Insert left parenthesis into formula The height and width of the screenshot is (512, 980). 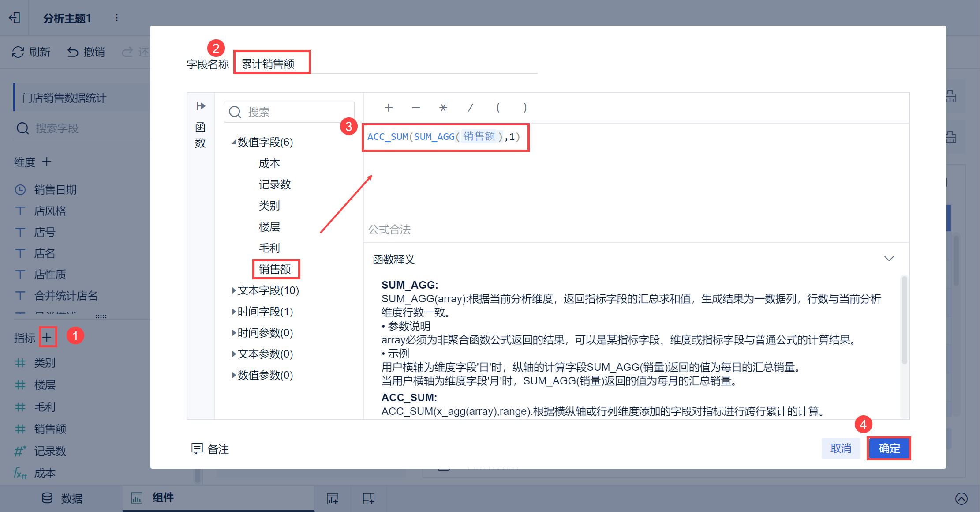498,108
